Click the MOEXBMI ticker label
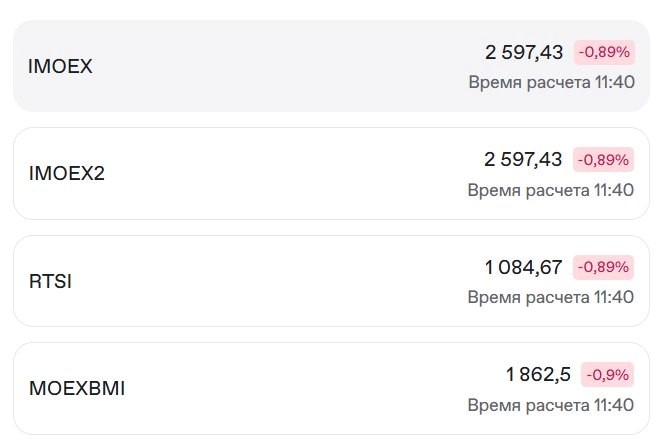Image resolution: width=657 pixels, height=442 pixels. (77, 388)
